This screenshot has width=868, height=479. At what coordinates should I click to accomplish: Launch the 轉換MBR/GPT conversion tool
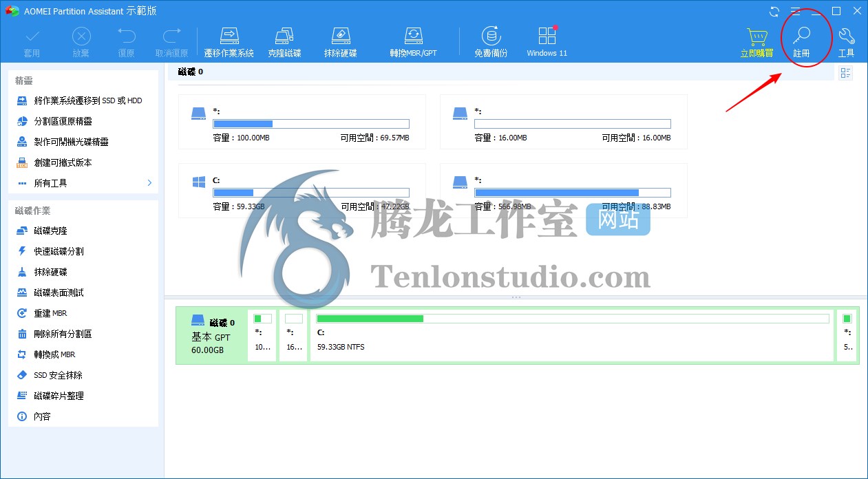point(413,43)
